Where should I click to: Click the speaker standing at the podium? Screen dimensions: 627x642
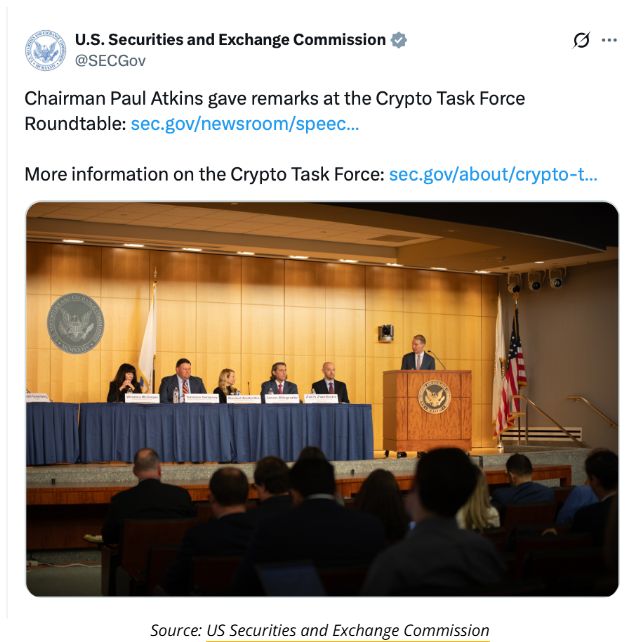(418, 354)
